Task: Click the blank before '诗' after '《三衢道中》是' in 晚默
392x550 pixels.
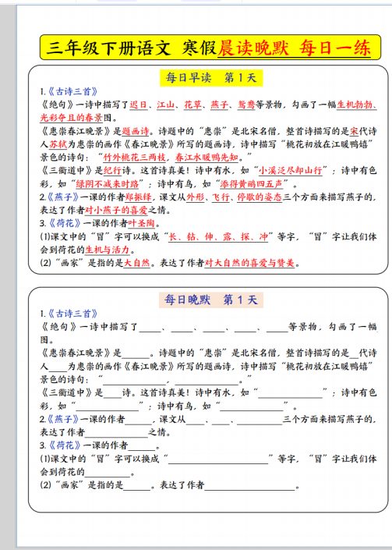Action: click(112, 393)
